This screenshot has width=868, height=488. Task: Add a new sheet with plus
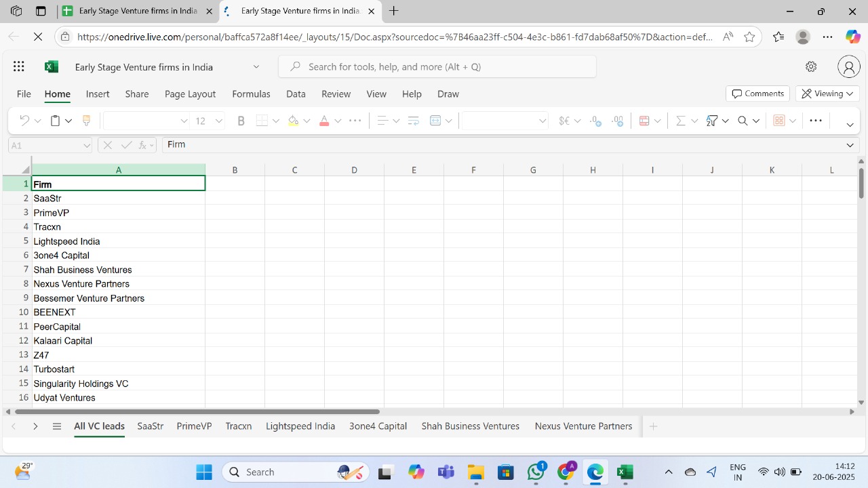coord(653,426)
